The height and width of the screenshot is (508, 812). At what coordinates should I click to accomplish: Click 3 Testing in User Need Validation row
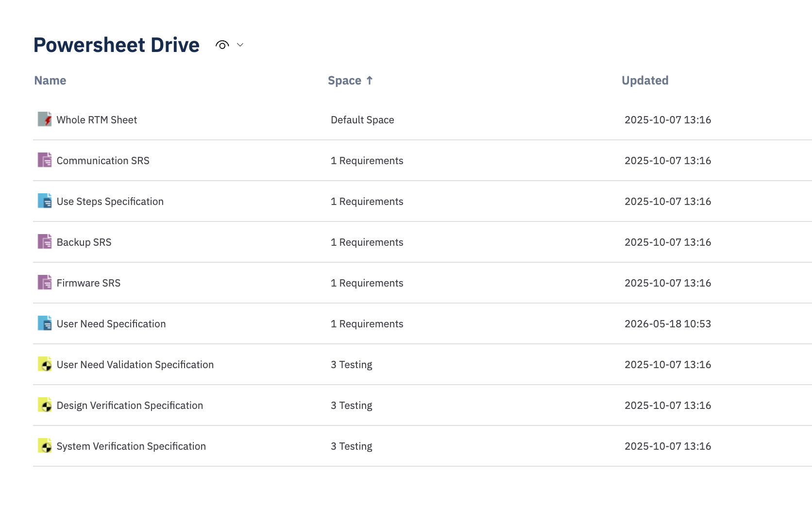[x=351, y=365]
